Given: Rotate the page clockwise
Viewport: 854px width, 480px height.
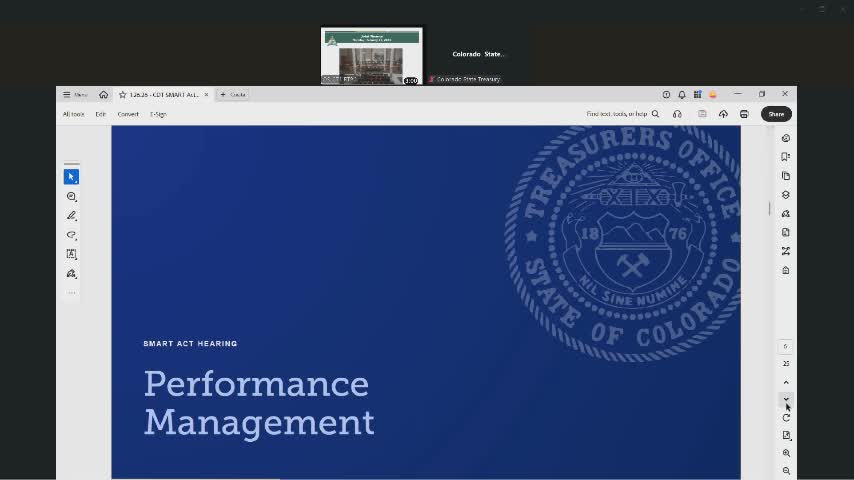Looking at the screenshot, I should click(786, 418).
